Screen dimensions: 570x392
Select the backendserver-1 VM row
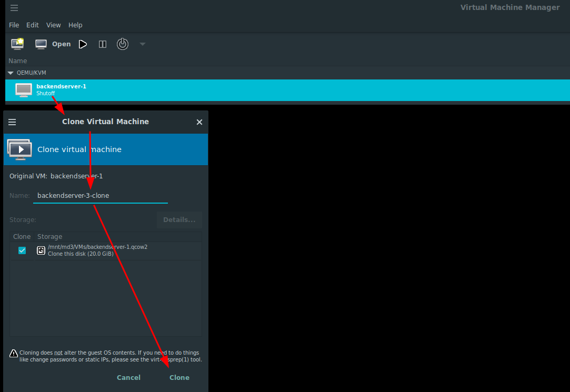click(x=287, y=90)
